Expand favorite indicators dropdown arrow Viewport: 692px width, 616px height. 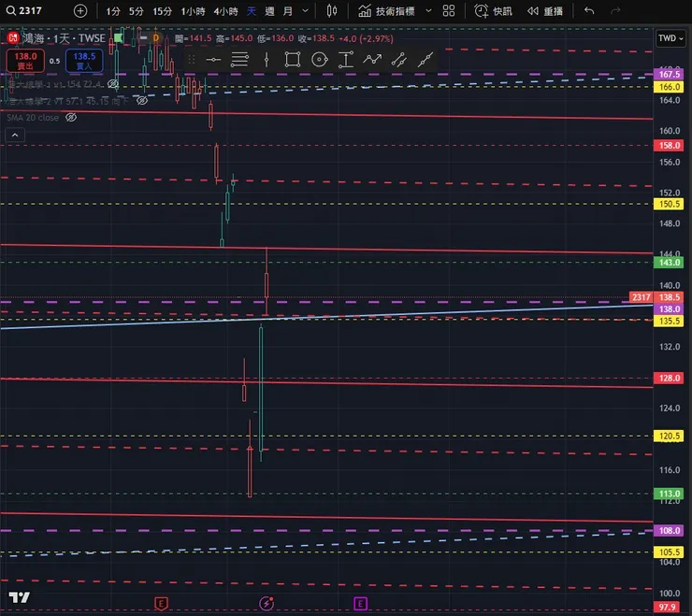pos(428,11)
